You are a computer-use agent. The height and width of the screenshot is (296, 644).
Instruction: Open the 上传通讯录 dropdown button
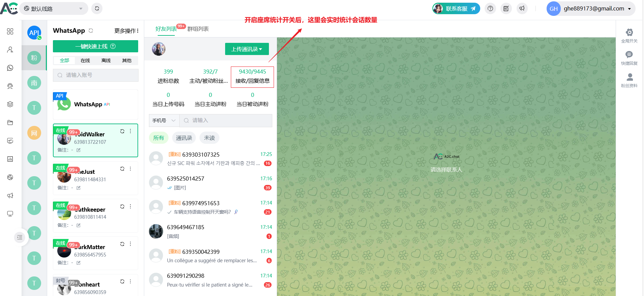tap(247, 49)
